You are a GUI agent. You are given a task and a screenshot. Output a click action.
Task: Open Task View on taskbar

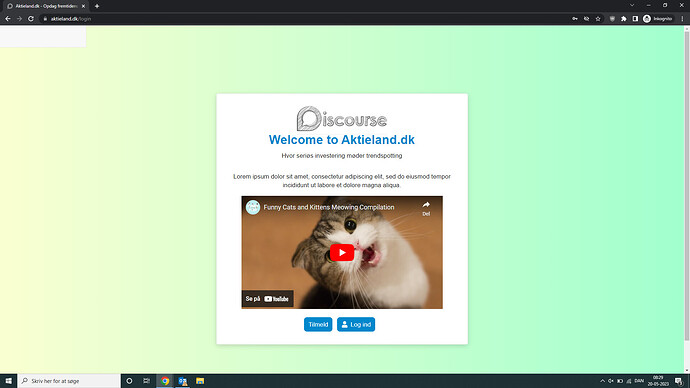point(147,381)
